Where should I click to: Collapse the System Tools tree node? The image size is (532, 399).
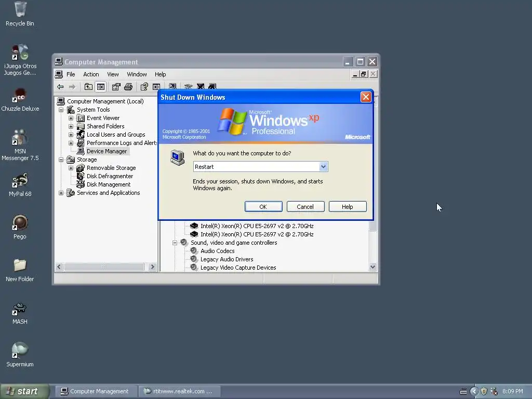(61, 110)
